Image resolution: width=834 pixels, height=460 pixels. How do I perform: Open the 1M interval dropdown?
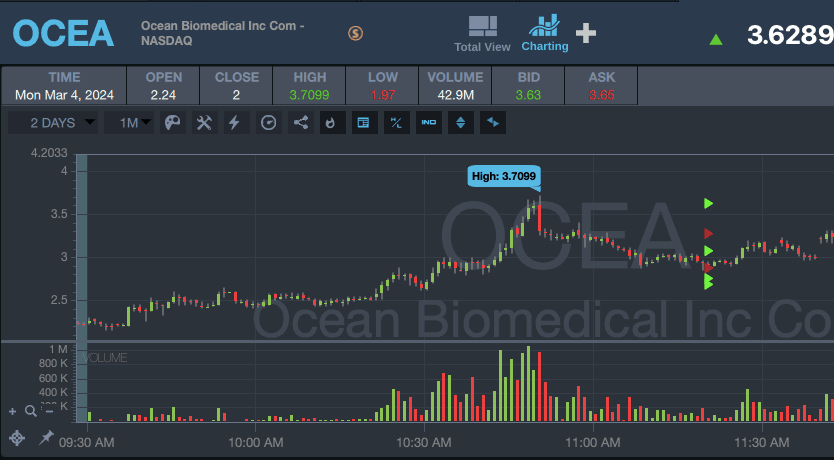pyautogui.click(x=135, y=122)
